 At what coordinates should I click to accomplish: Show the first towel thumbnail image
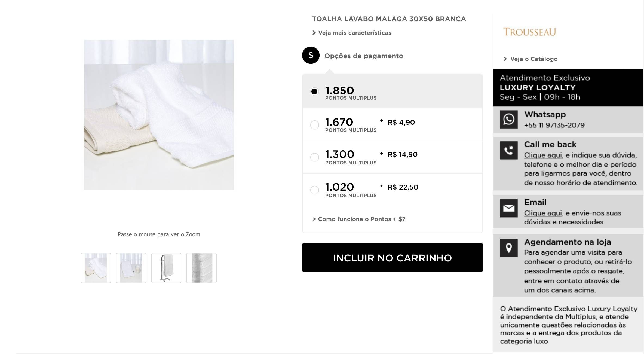(x=96, y=268)
